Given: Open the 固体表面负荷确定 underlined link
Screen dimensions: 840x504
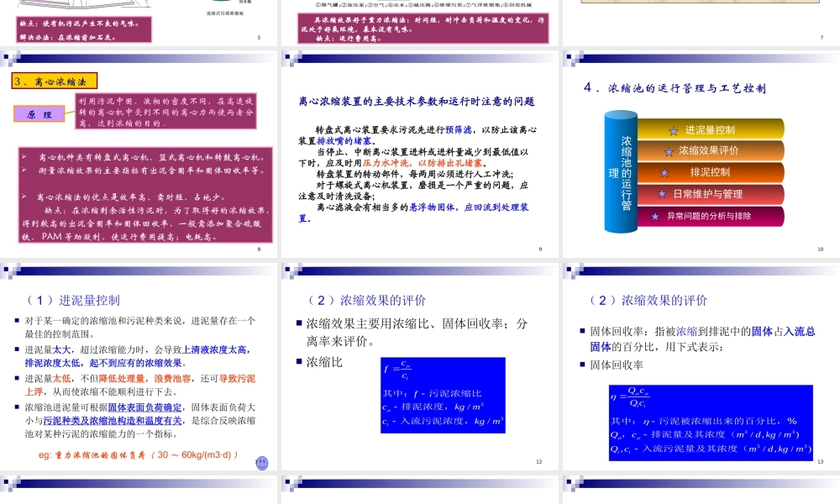Looking at the screenshot, I should (x=145, y=407).
